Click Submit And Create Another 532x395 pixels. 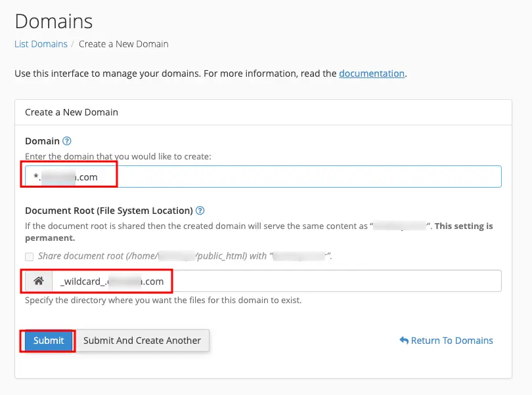(x=142, y=341)
